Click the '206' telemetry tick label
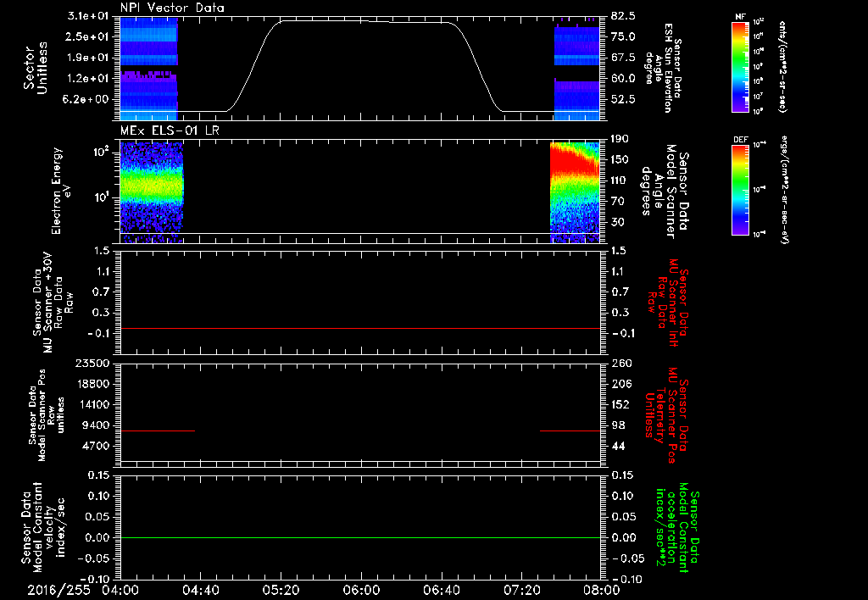The height and width of the screenshot is (600, 868). [621, 384]
